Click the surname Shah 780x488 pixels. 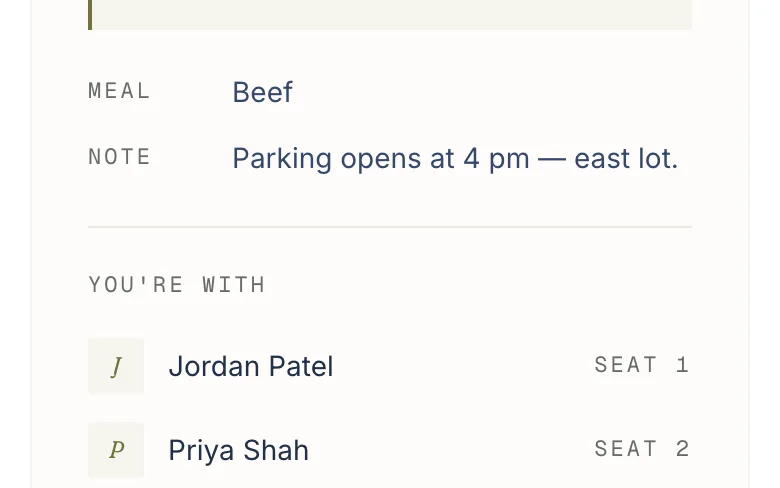pos(276,451)
